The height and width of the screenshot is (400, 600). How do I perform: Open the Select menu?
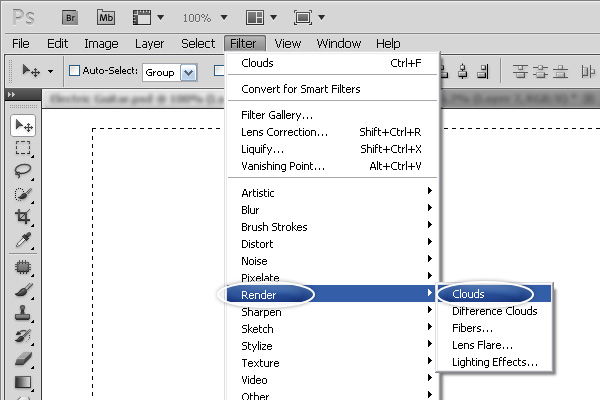[x=198, y=44]
